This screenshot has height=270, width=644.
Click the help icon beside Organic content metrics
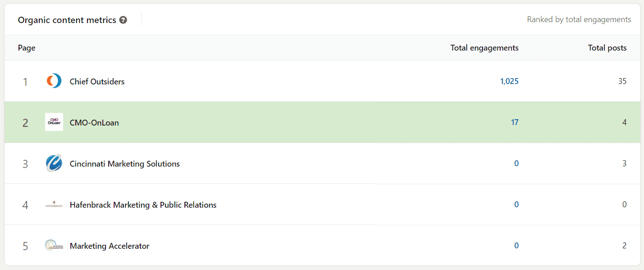(x=123, y=20)
